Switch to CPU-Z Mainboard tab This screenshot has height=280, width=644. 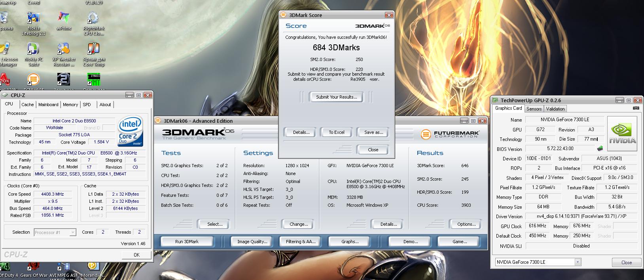[x=48, y=105]
